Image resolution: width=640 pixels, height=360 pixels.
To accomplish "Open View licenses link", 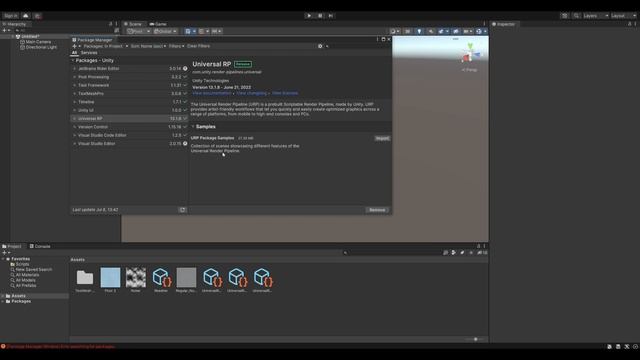I will (285, 93).
